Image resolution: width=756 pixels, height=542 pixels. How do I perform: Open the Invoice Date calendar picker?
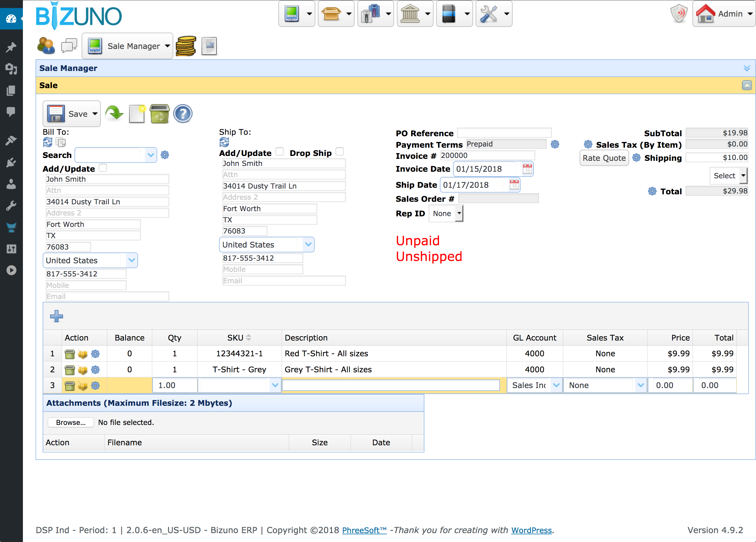click(527, 169)
